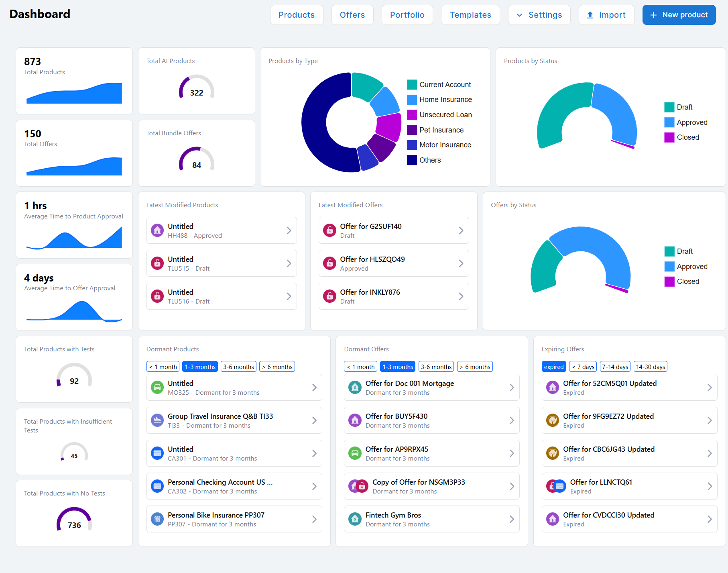Go to the Products tab
The image size is (728, 573).
(x=297, y=15)
